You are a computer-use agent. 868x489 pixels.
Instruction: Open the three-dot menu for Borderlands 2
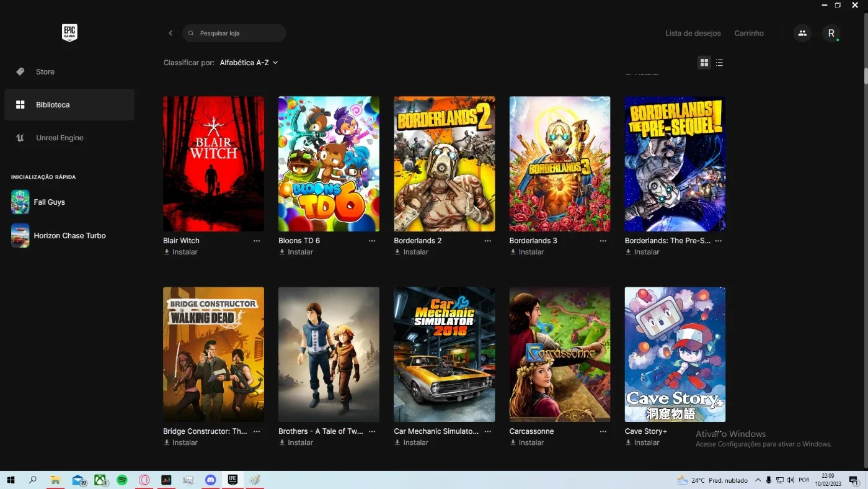(x=487, y=241)
